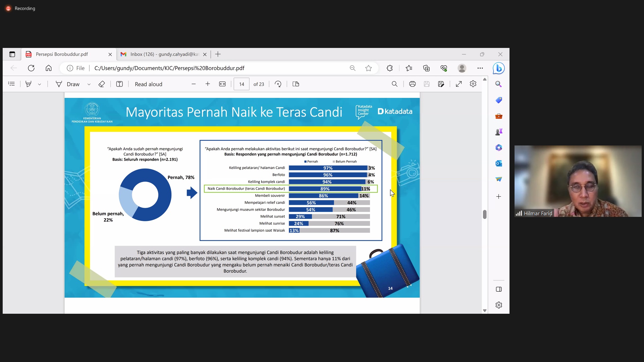Viewport: 644px width, 362px height.
Task: Open the table of contents icon
Action: point(11,84)
